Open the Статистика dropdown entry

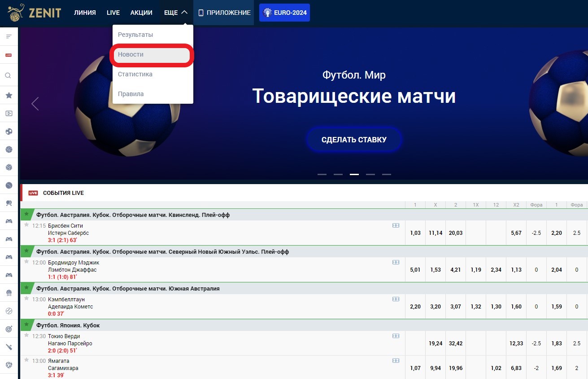135,74
